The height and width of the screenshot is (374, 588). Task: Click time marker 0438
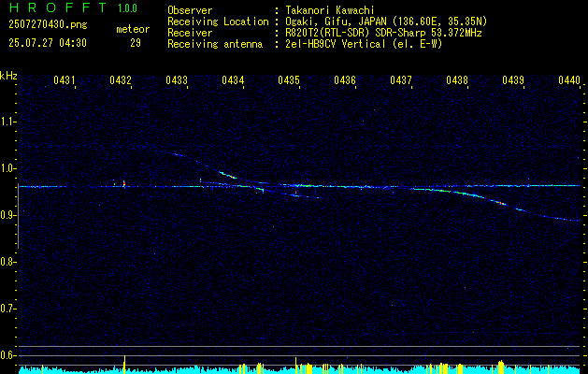pos(457,80)
